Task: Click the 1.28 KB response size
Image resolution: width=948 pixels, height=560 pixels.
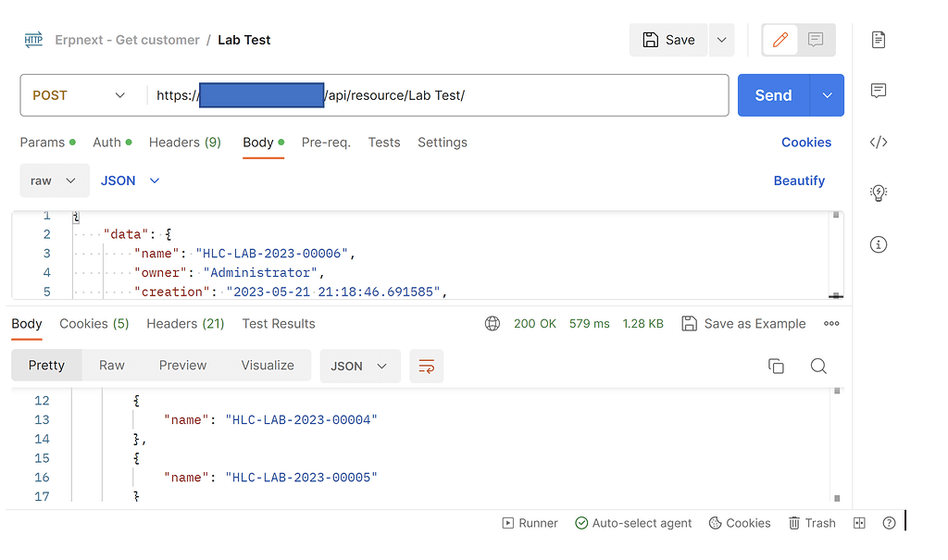Action: coord(642,324)
